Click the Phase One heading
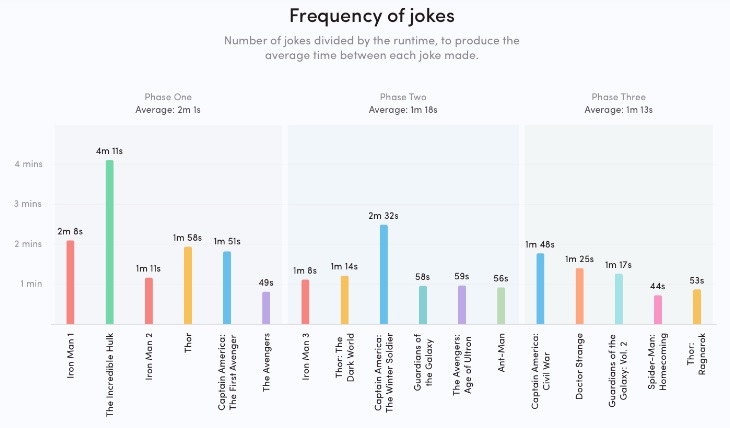 click(x=168, y=97)
